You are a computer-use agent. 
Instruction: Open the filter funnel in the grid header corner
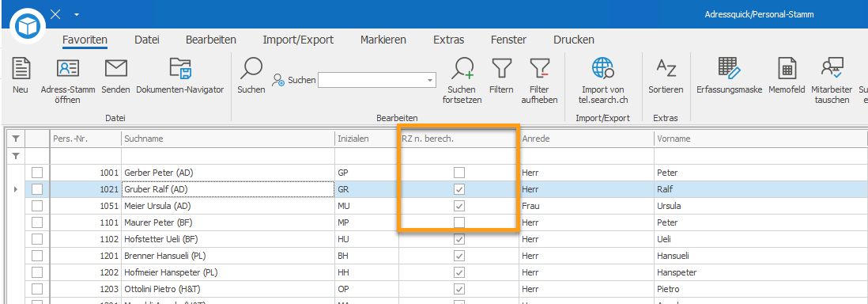[x=16, y=139]
